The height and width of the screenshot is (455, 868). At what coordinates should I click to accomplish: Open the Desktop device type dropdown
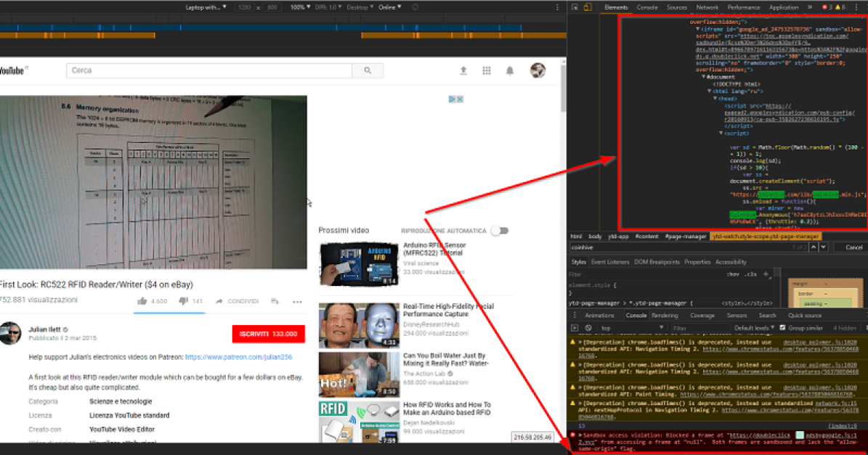360,7
